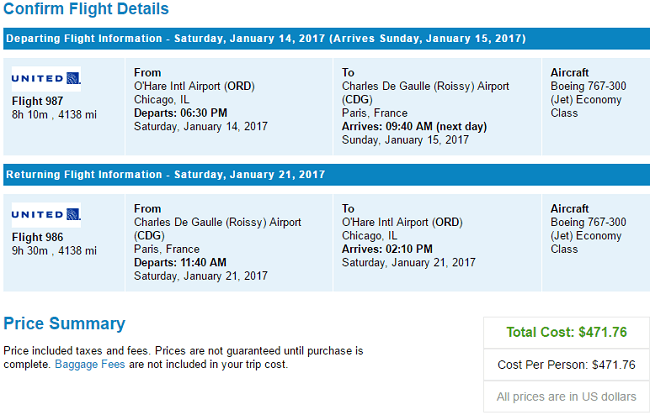Click the United logo for Flight 987

pos(46,78)
